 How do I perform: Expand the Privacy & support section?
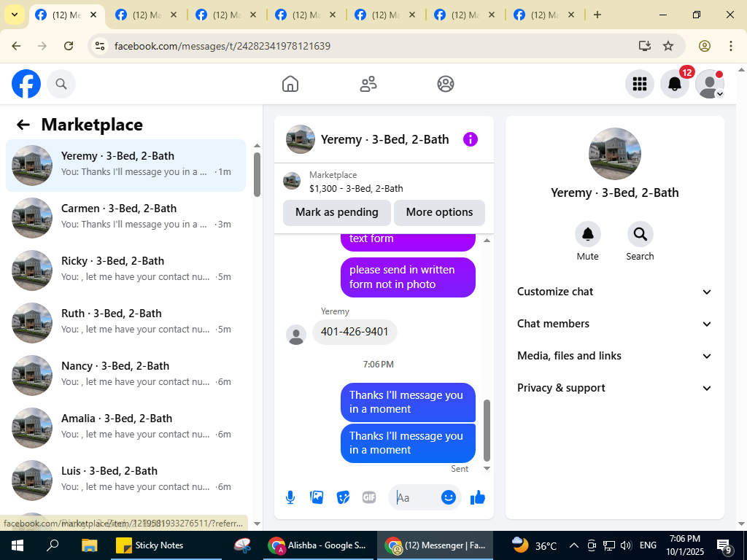pyautogui.click(x=614, y=388)
